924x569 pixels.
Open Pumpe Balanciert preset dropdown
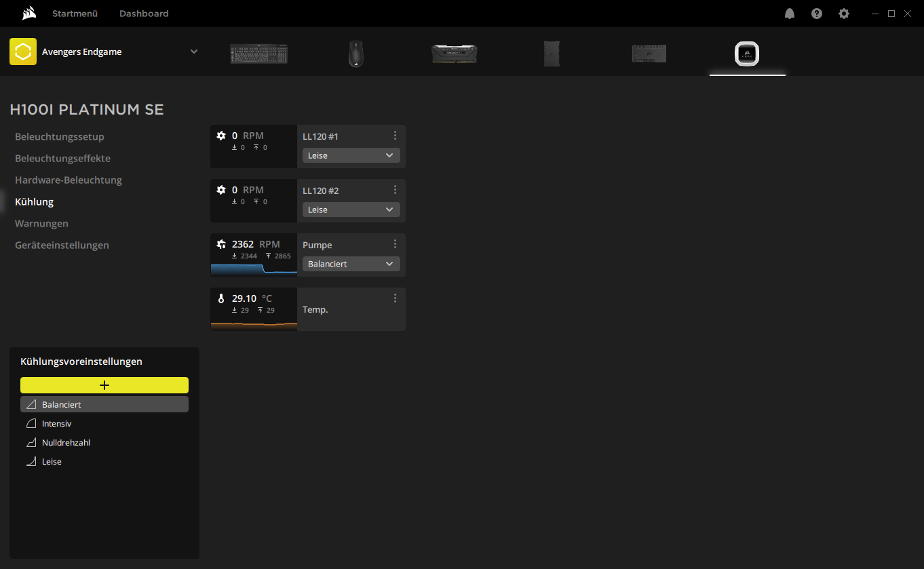(351, 264)
